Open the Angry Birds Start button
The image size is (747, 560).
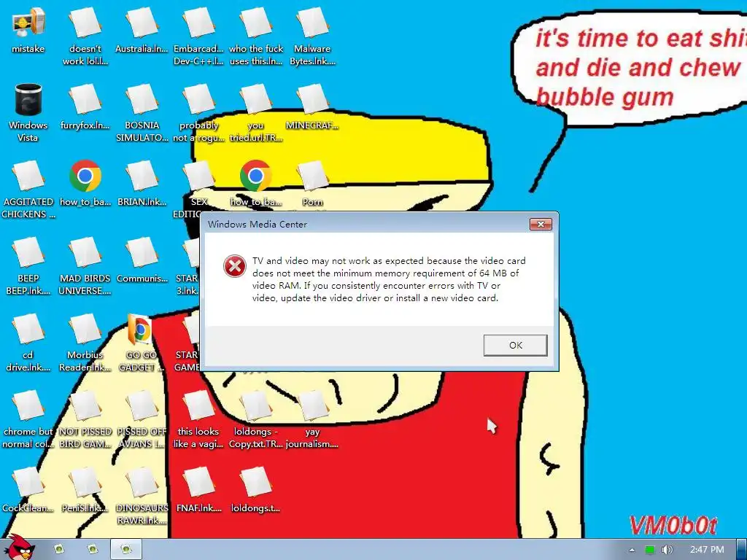20,548
